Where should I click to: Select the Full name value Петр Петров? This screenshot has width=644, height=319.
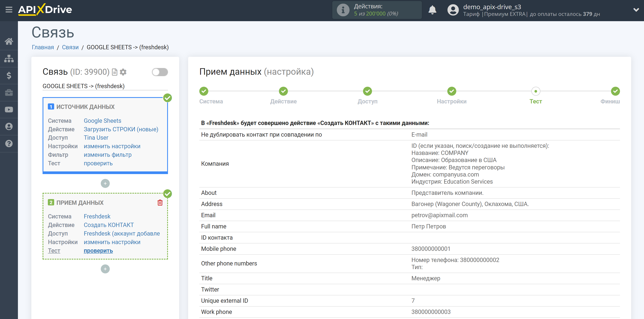click(x=429, y=227)
